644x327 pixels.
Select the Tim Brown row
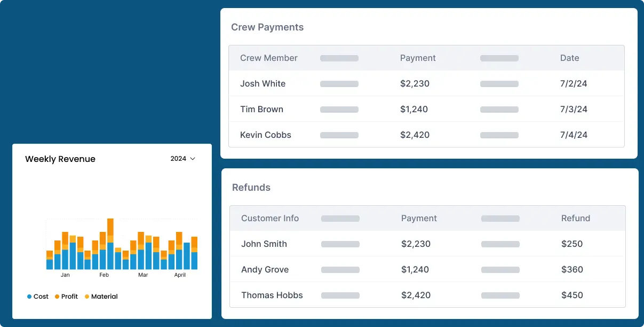click(x=261, y=110)
